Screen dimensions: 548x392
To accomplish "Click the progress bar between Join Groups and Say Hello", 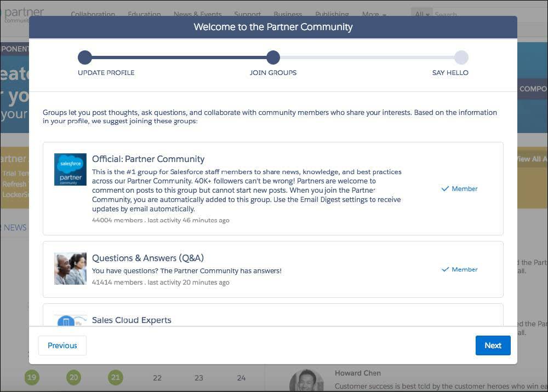I will [367, 57].
